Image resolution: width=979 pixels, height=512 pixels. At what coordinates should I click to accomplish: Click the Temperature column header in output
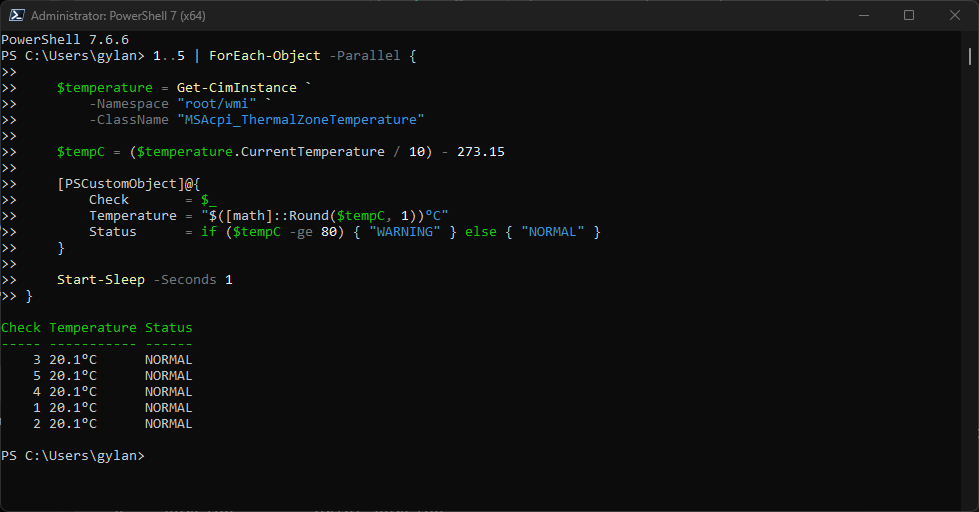point(93,328)
